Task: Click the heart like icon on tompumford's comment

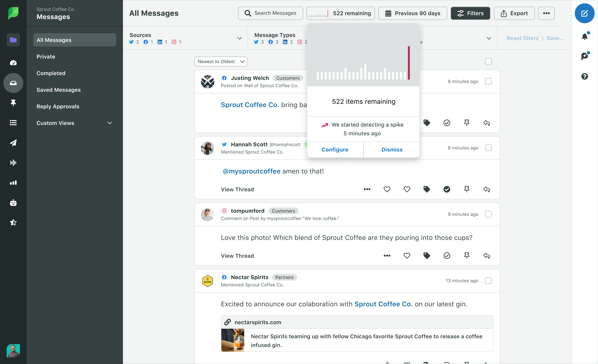Action: (407, 256)
